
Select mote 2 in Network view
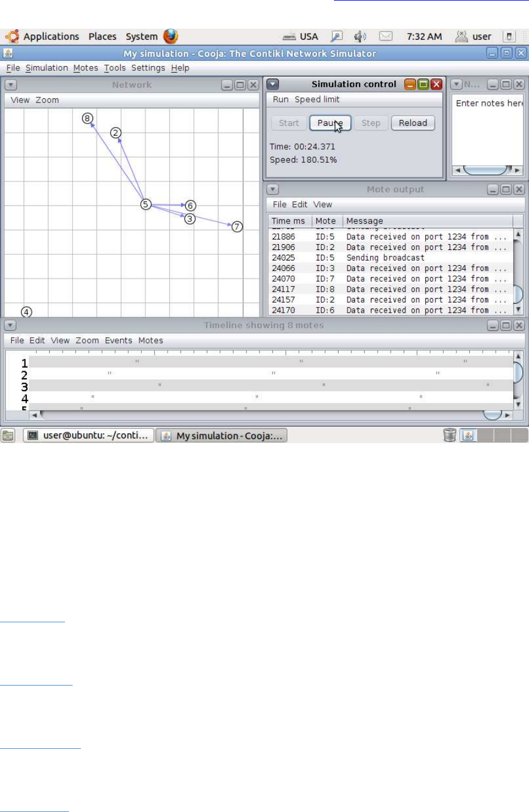116,133
